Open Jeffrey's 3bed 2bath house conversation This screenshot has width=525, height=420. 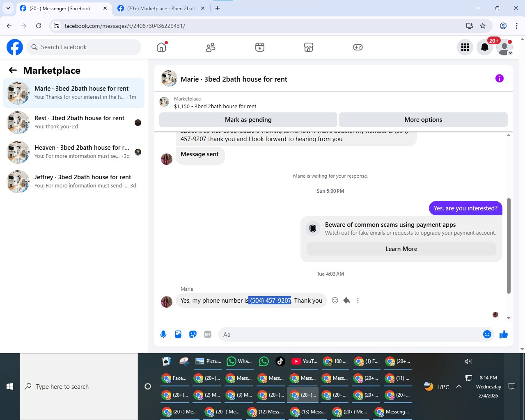point(74,182)
